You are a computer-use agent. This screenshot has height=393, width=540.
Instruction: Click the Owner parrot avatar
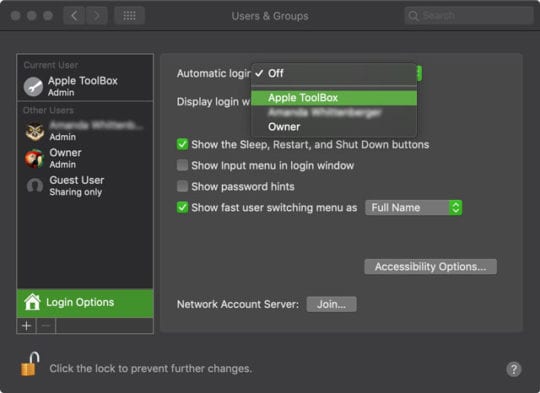(x=34, y=159)
